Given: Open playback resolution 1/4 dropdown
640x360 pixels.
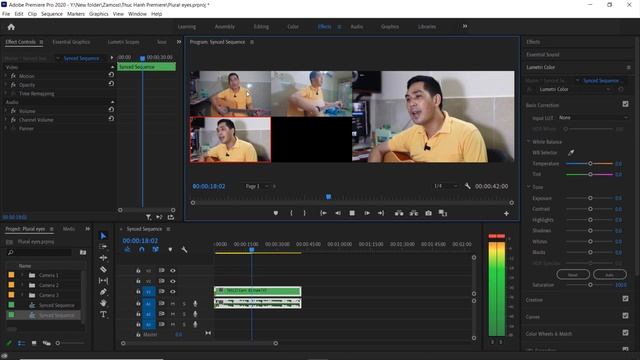Looking at the screenshot, I should (x=445, y=186).
